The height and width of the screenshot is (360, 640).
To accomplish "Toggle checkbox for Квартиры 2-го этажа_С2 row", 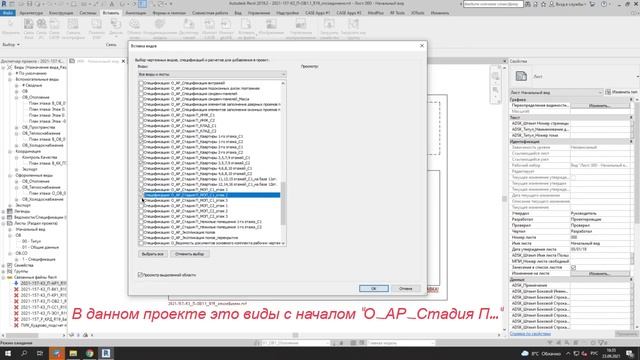I will [x=141, y=152].
